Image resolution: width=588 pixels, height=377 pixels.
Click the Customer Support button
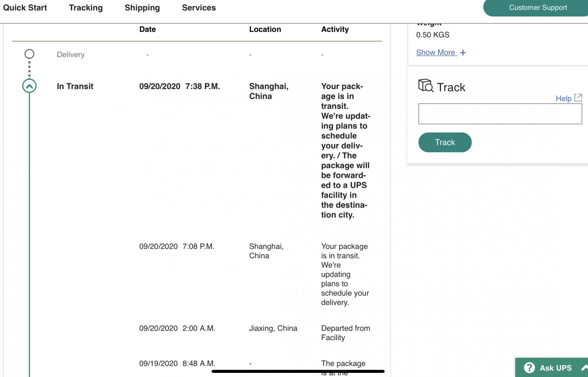(x=536, y=8)
